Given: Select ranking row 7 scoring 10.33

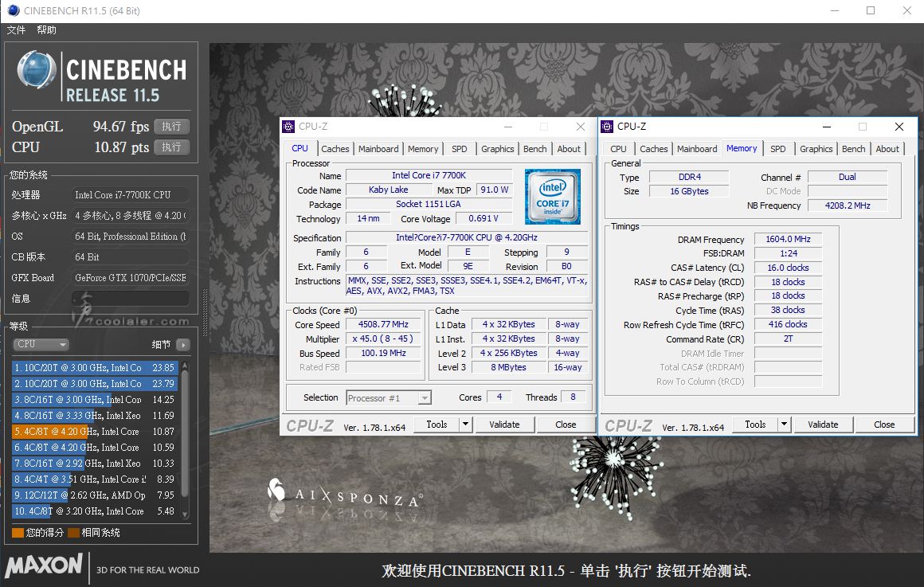Looking at the screenshot, I should (94, 464).
